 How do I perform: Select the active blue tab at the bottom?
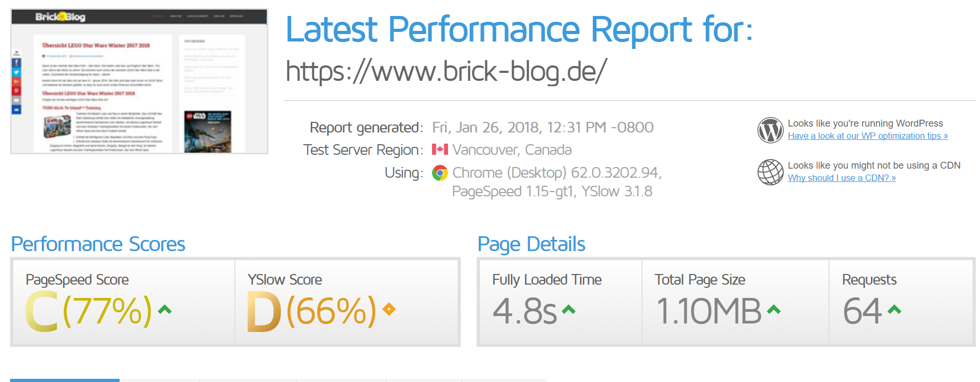point(65,380)
